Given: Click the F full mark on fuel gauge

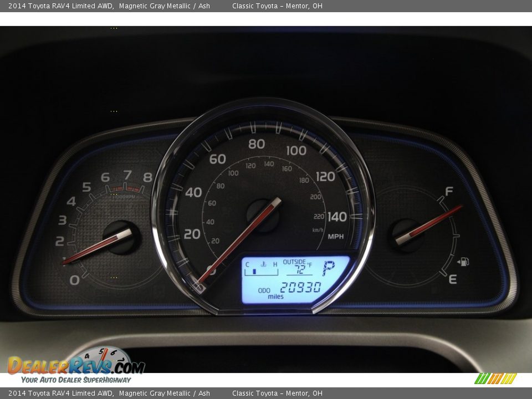Looking at the screenshot, I should 449,192.
